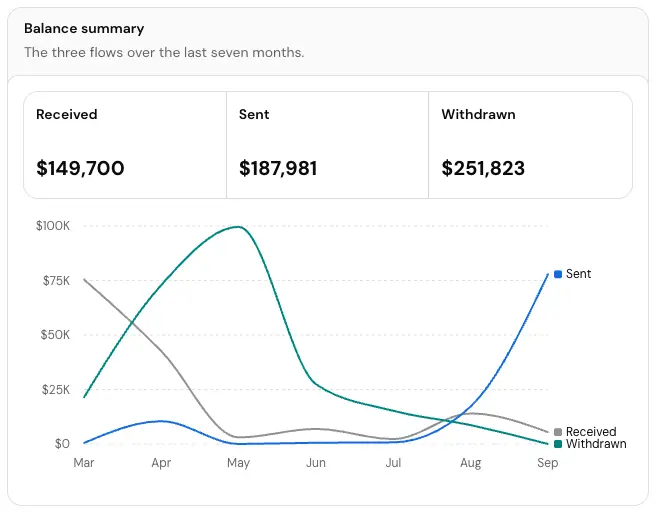Click the May label on x-axis

tap(238, 463)
